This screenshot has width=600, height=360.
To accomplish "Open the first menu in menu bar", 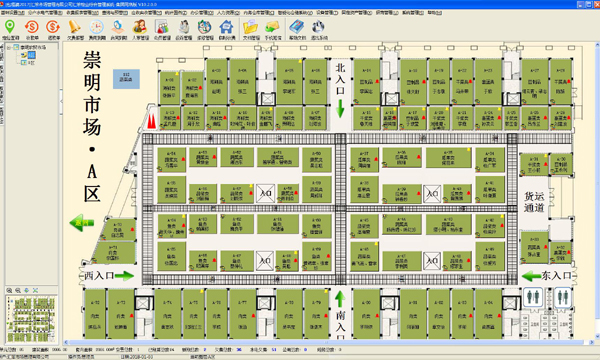I will click(12, 13).
